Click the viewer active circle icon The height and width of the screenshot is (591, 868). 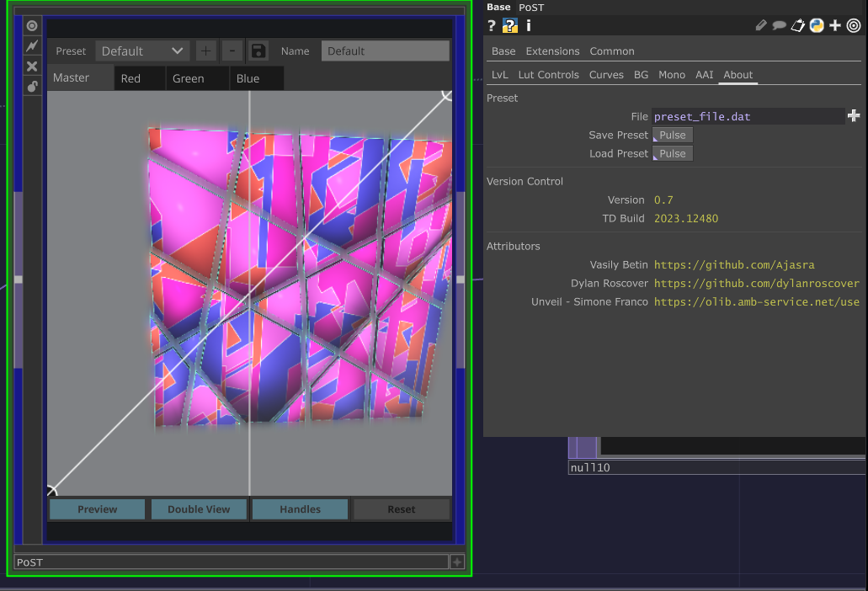click(x=32, y=26)
